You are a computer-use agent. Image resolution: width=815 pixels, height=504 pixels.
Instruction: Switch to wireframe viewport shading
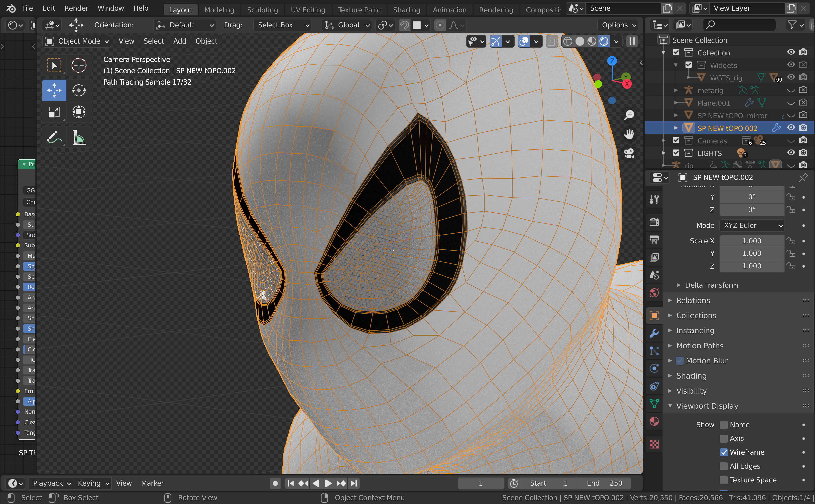pos(567,41)
